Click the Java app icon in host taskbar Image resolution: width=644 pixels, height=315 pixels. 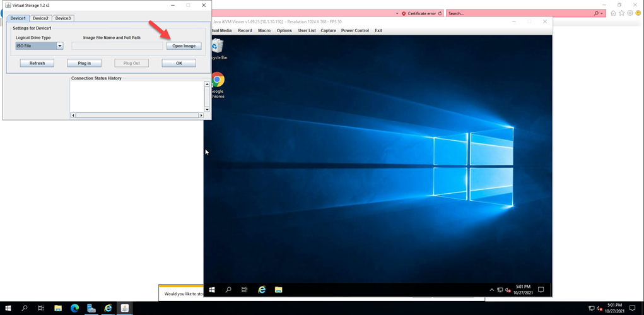(125, 308)
